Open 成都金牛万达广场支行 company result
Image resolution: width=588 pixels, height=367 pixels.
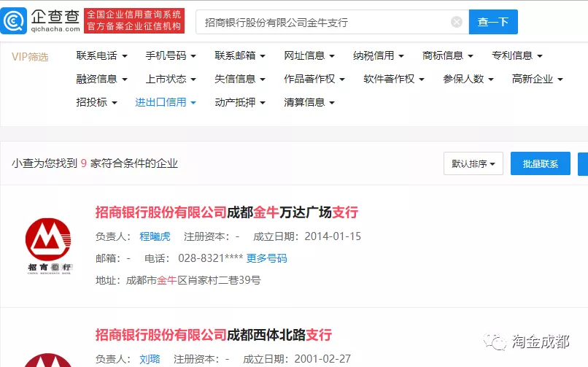tap(226, 212)
